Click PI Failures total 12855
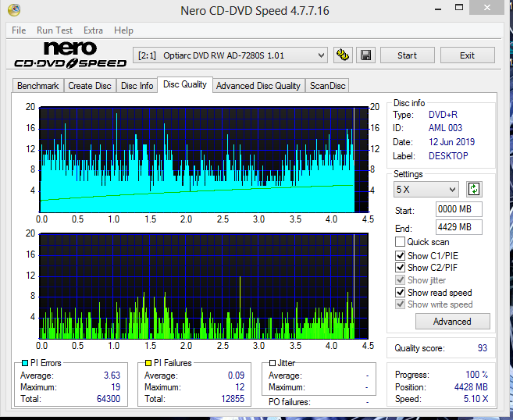 (x=233, y=399)
